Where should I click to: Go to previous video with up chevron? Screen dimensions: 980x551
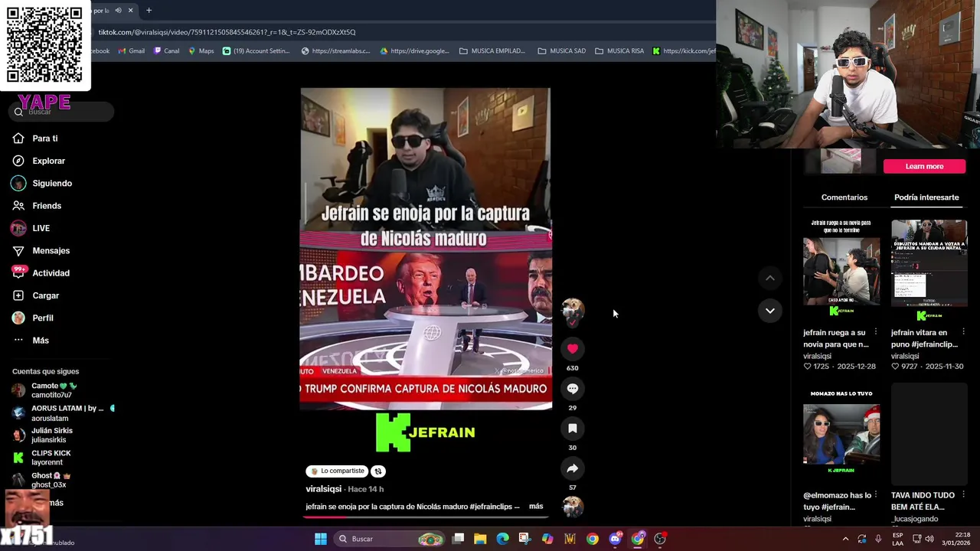coord(769,278)
